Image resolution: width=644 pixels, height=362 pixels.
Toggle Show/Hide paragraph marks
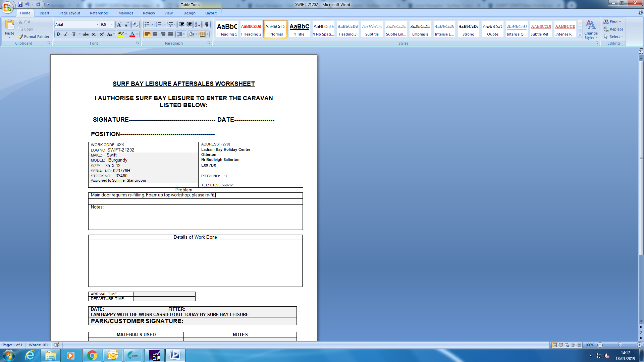pyautogui.click(x=207, y=24)
